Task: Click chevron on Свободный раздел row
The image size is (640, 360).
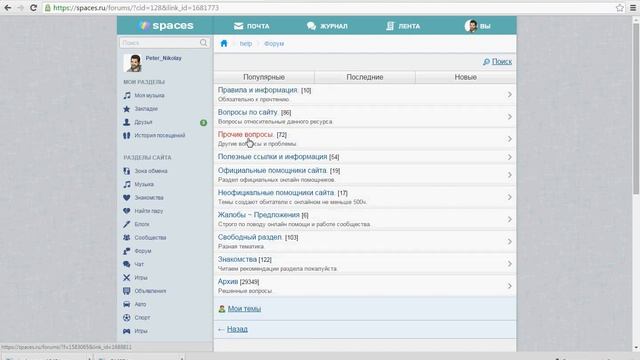Action: pyautogui.click(x=509, y=242)
